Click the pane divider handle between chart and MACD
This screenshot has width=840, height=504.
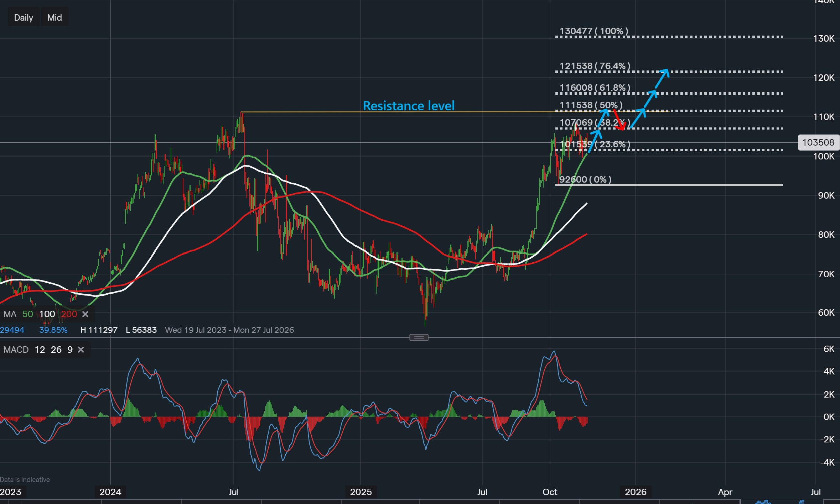pyautogui.click(x=419, y=337)
